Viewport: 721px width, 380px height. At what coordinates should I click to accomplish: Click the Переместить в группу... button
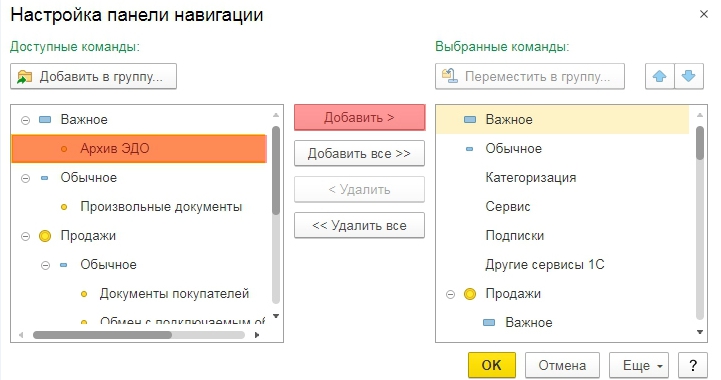coord(530,76)
